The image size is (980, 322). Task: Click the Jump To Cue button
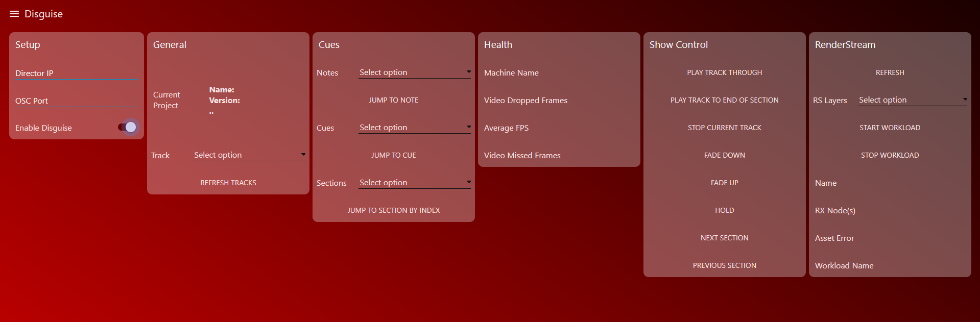[x=394, y=155]
